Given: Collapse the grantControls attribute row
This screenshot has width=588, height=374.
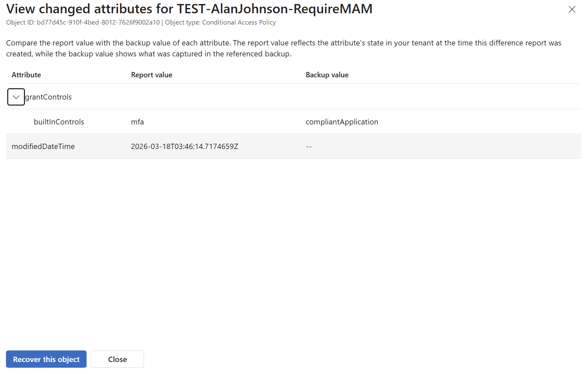Looking at the screenshot, I should click(x=16, y=97).
